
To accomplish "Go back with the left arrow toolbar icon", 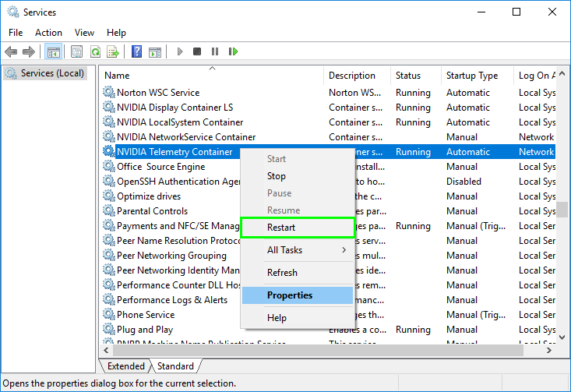I will tap(11, 51).
